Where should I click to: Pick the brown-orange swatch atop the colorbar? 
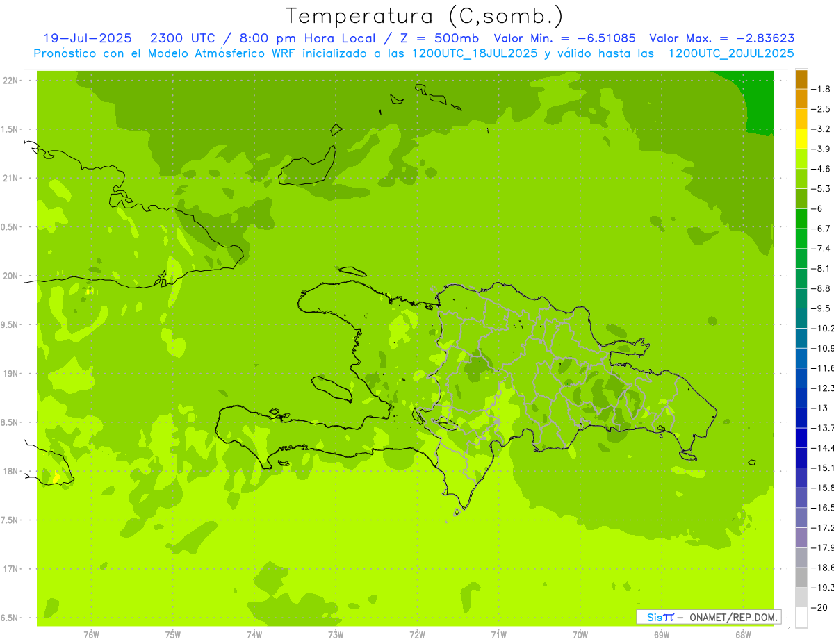coord(802,79)
